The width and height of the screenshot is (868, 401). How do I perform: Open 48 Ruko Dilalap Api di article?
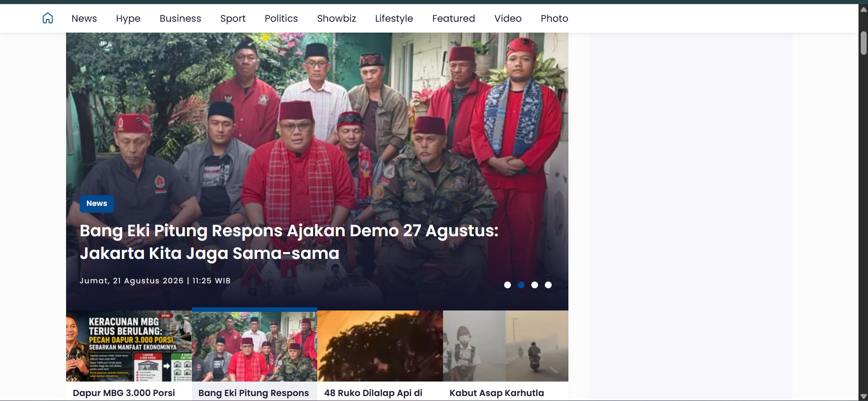click(373, 393)
